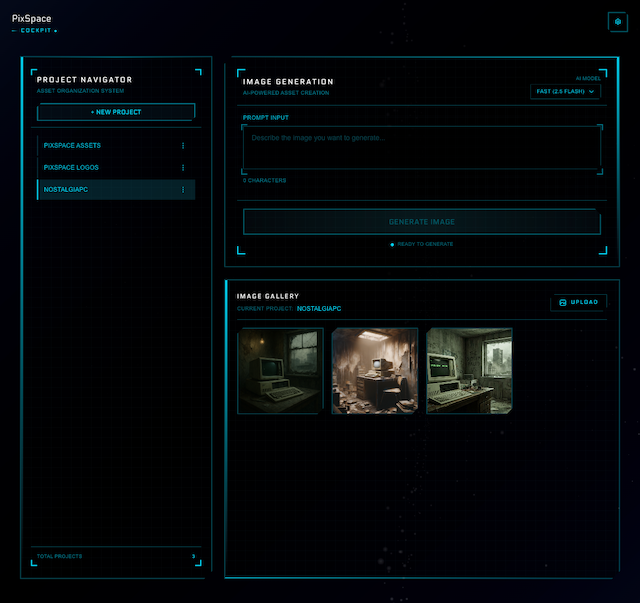Open options menu for PIXSPACE ASSETS project
640x603 pixels.
click(x=183, y=146)
